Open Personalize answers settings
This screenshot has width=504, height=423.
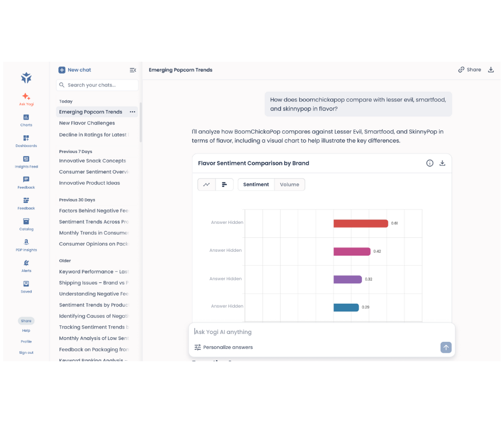224,347
